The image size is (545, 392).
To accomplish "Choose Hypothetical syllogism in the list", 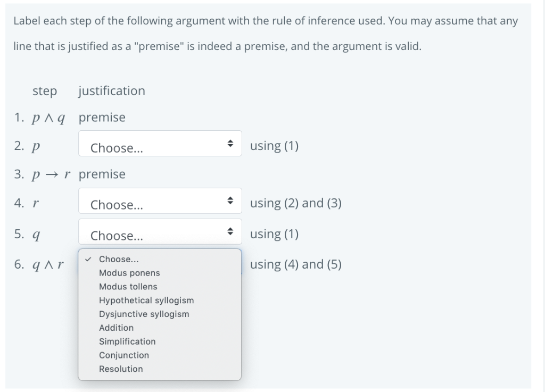I will pos(146,300).
